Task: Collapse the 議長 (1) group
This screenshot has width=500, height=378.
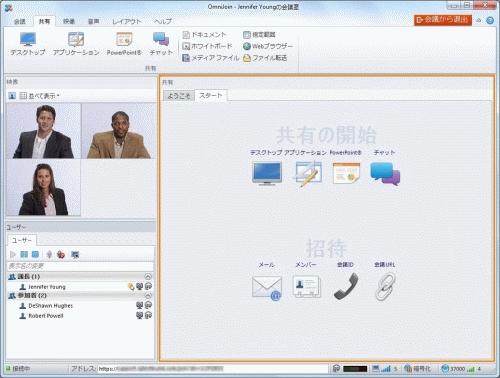Action: (148, 277)
